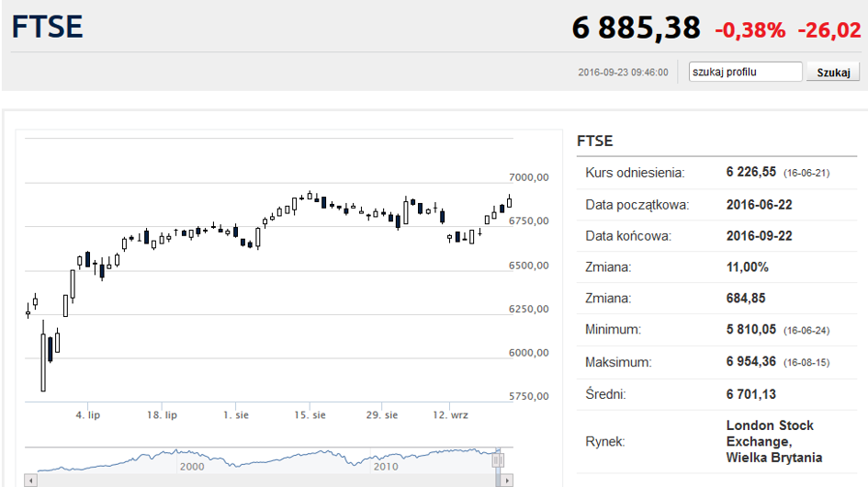The height and width of the screenshot is (487, 868).
Task: Click the navigator mini-chart near 2010
Action: (386, 466)
